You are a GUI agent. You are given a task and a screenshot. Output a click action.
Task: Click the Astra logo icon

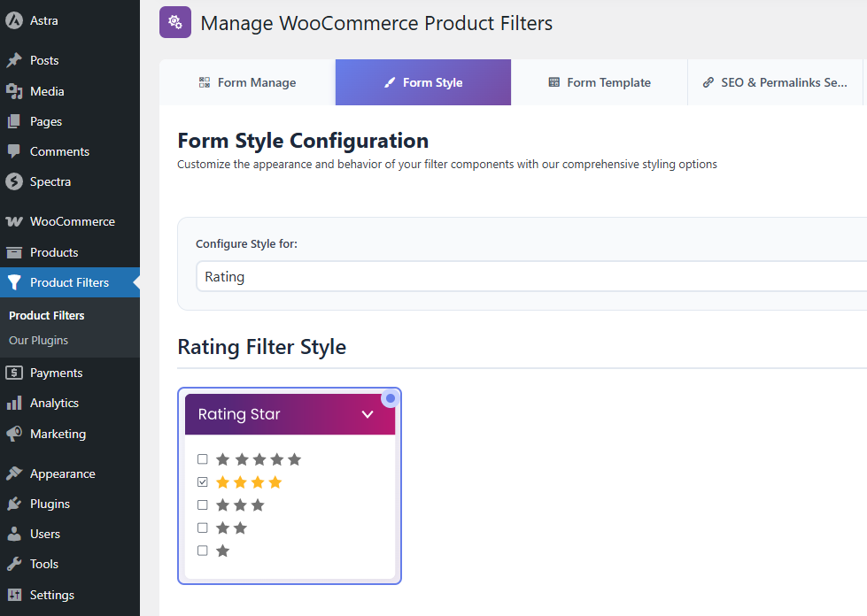[14, 20]
